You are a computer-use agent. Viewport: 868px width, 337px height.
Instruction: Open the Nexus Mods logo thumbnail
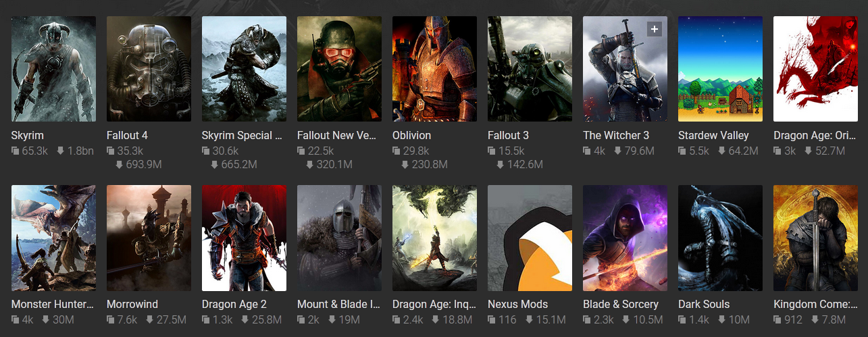530,238
